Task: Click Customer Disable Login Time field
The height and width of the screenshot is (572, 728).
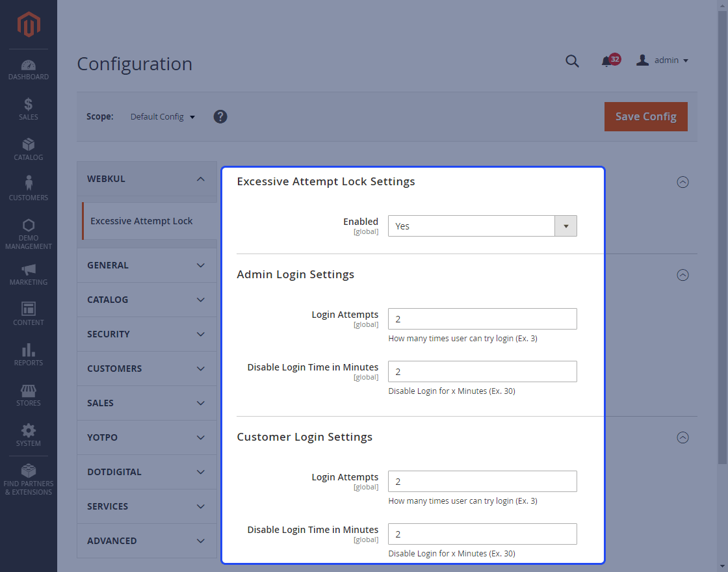Action: coord(482,534)
